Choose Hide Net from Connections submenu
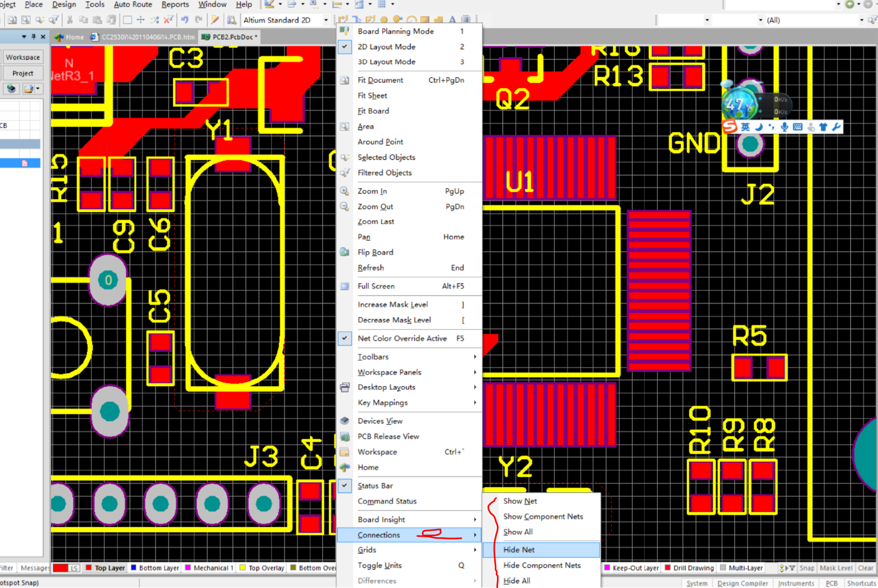 [x=519, y=549]
